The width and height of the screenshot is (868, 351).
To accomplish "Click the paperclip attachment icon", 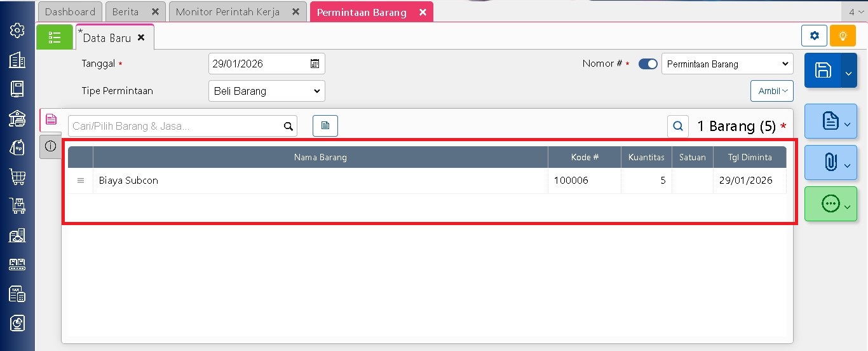I will tap(830, 163).
